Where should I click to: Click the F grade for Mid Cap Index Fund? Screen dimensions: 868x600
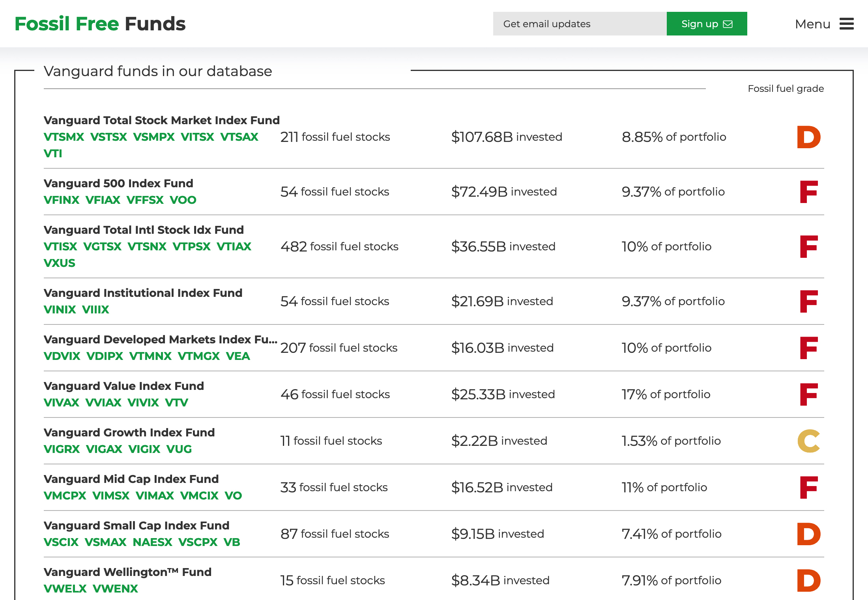pyautogui.click(x=809, y=488)
